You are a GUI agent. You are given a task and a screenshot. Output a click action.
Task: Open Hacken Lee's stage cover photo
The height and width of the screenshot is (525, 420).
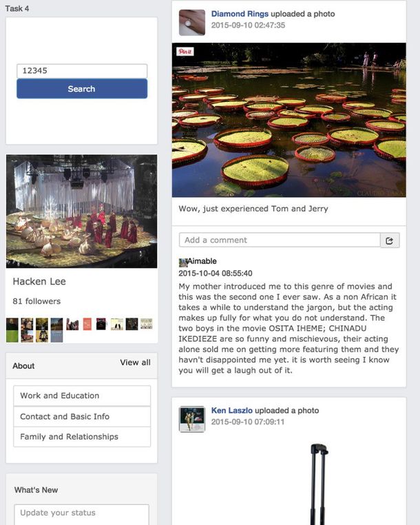pyautogui.click(x=82, y=212)
